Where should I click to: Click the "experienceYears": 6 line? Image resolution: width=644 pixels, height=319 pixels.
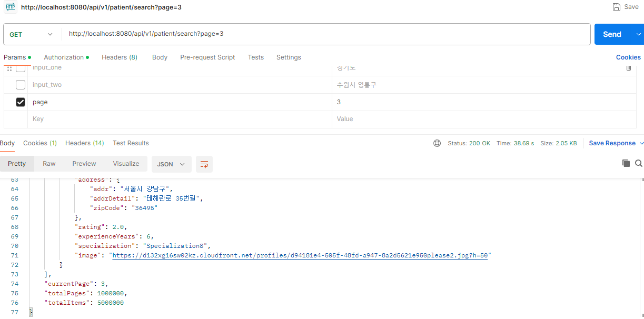(x=114, y=236)
